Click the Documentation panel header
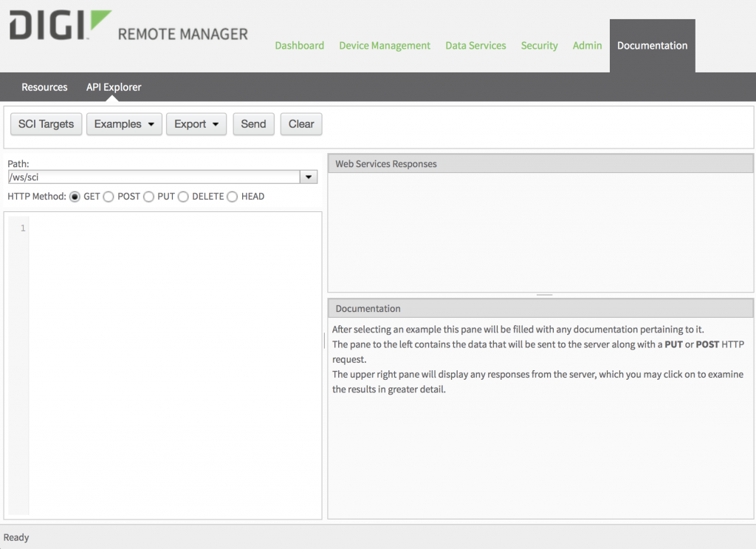This screenshot has width=756, height=549. coord(540,308)
